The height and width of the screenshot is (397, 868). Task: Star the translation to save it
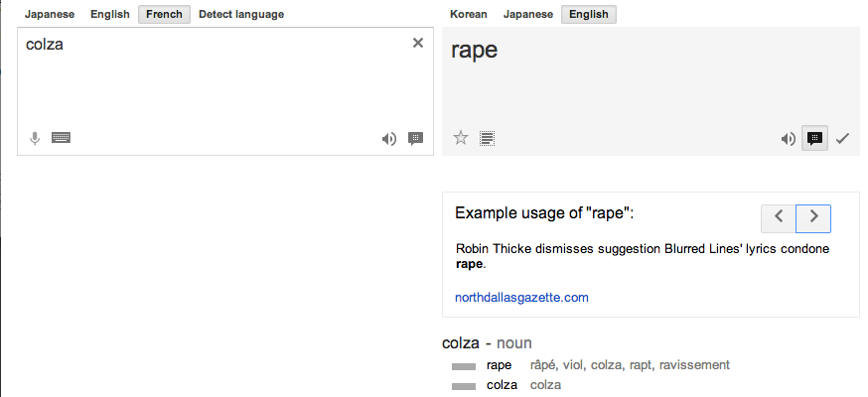tap(461, 138)
